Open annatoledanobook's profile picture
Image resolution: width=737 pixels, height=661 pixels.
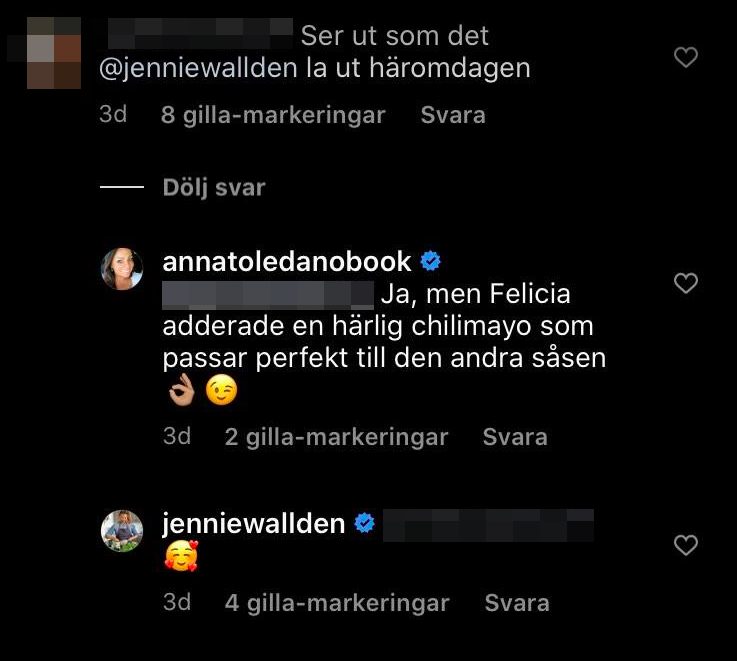coord(122,269)
